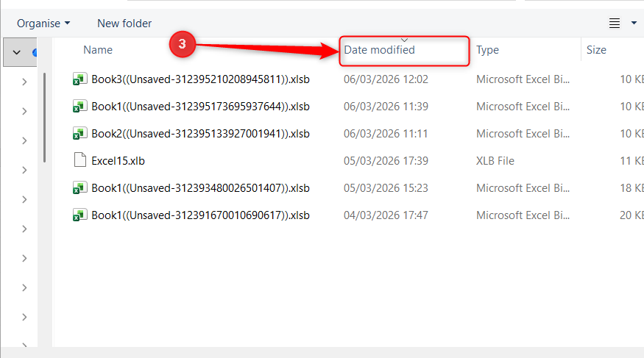
Task: Click the Excel icon of Book1 modified 11:39
Action: pos(79,106)
